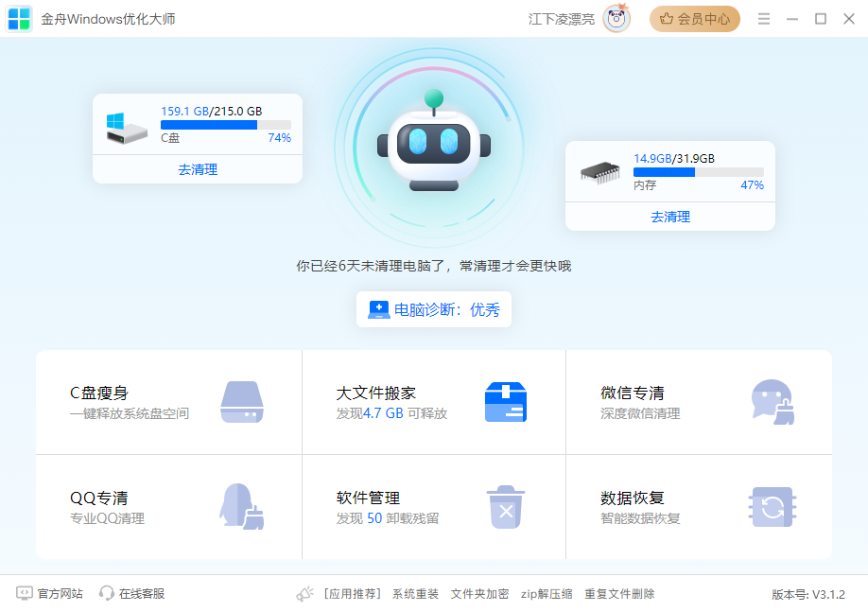This screenshot has height=612, width=868.
Task: Open the QQ专清 feature title
Action: click(99, 498)
